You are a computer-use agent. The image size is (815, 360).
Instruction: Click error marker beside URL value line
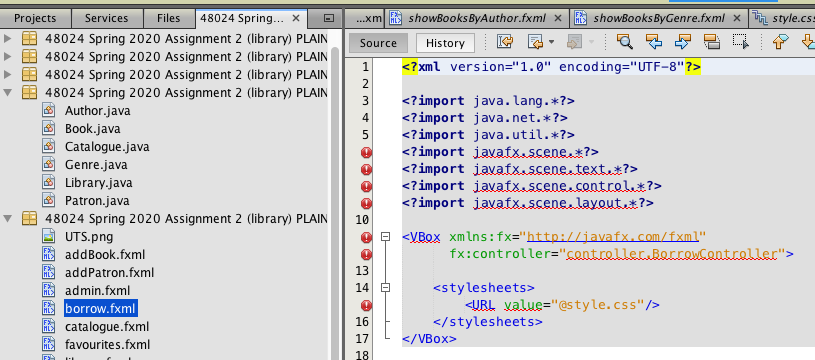click(x=366, y=305)
